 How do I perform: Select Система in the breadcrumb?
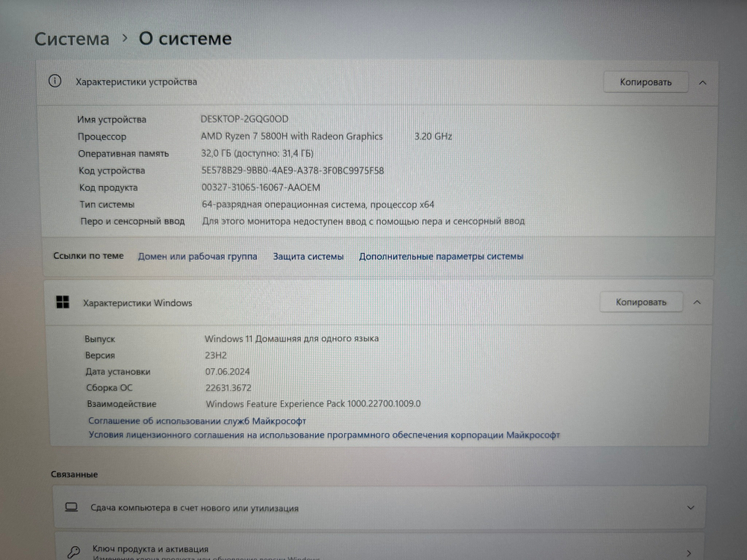(72, 38)
